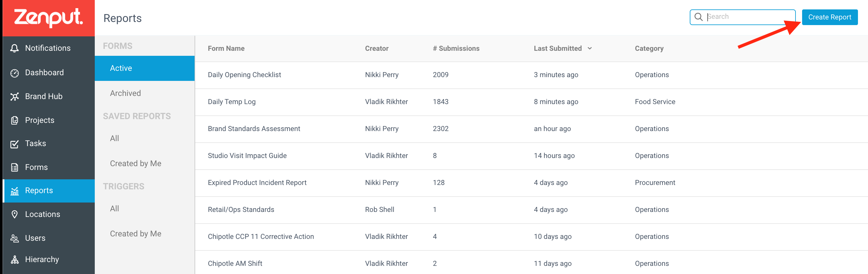Click the Create Report button

[x=830, y=17]
